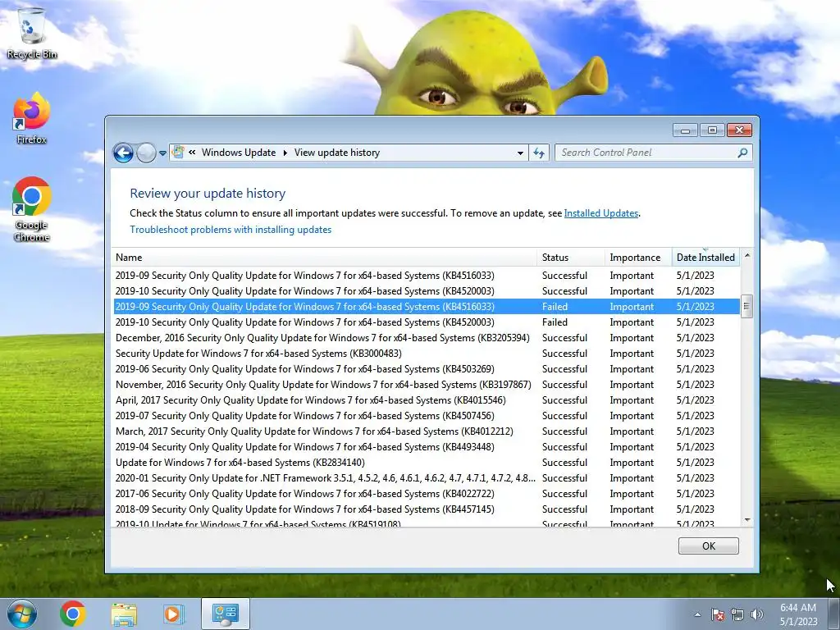Image resolution: width=840 pixels, height=630 pixels.
Task: Sort by the Importance column header
Action: click(x=638, y=257)
